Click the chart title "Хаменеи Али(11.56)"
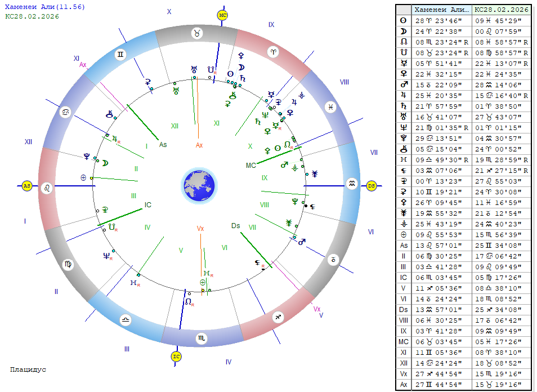The height and width of the screenshot is (392, 537). [37, 7]
